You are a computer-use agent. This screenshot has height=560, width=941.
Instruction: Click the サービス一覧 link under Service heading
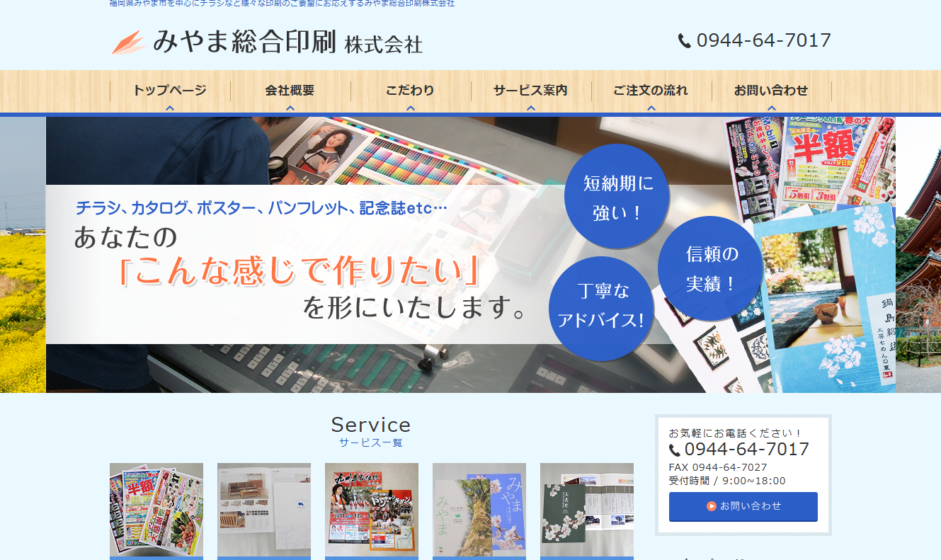pos(370,442)
